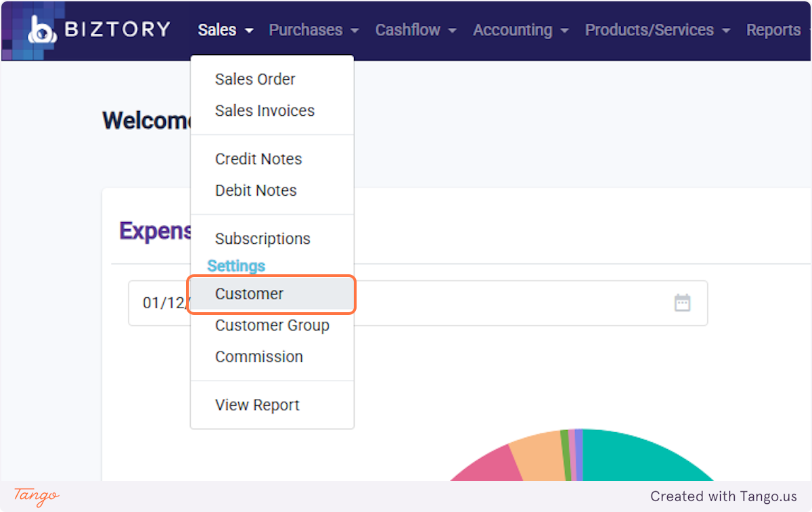Open the calendar icon in date field

tap(682, 303)
